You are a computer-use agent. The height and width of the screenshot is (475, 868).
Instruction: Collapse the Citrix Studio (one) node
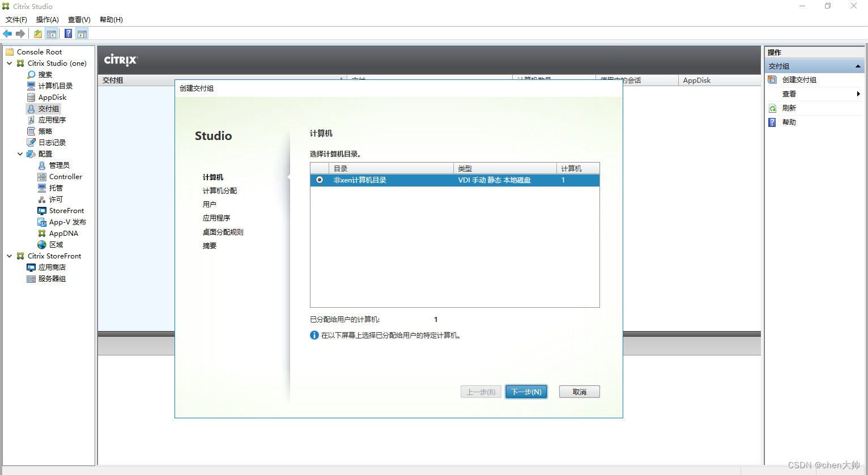pos(10,63)
